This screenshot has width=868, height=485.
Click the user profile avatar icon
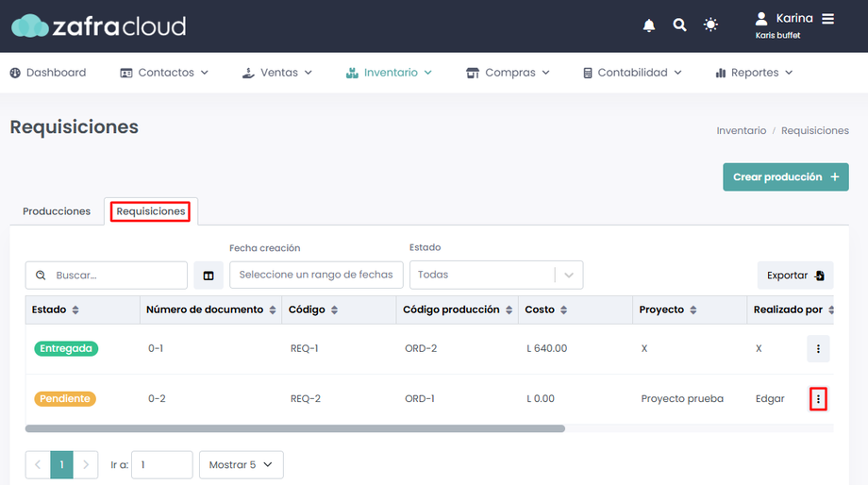pyautogui.click(x=761, y=19)
